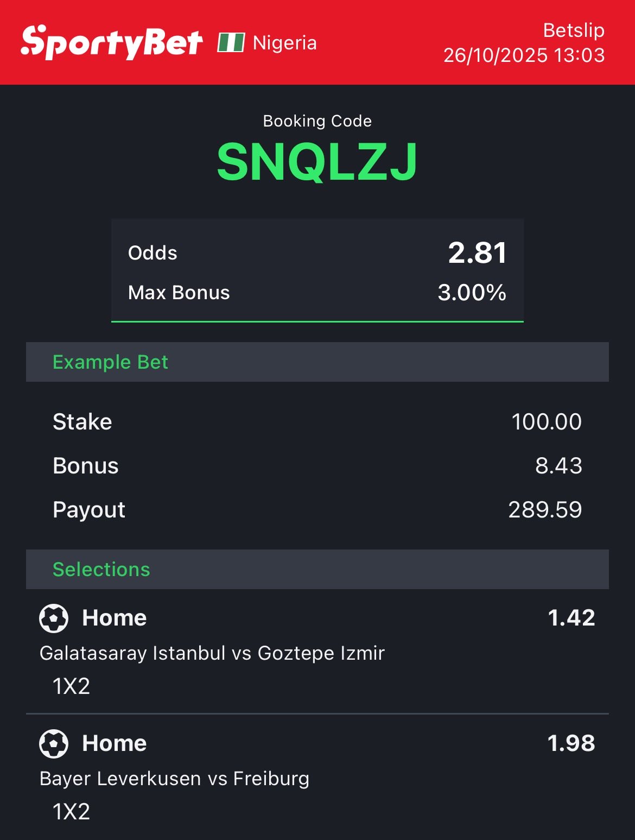Click the Galatasaray match football icon

(54, 618)
